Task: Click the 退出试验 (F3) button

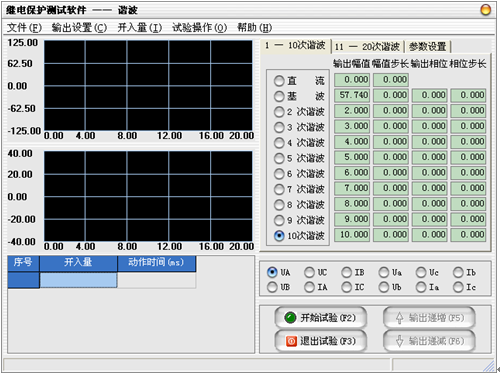Action: [x=321, y=341]
